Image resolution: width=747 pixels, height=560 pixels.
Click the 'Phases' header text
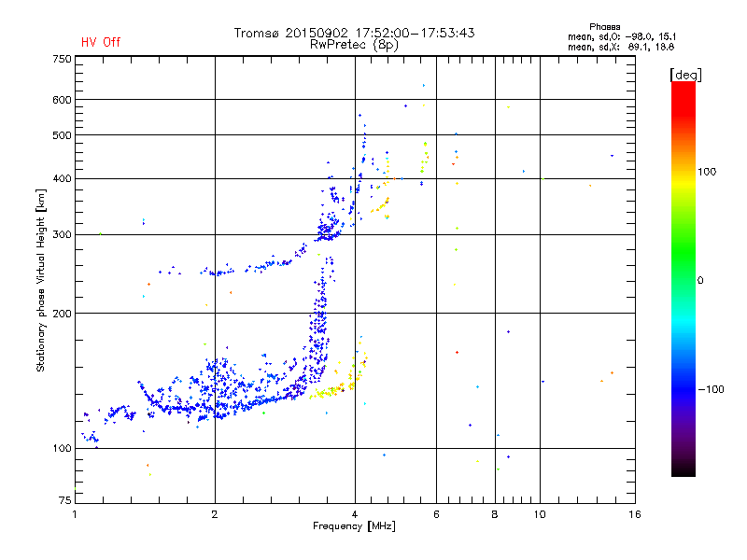[x=604, y=27]
